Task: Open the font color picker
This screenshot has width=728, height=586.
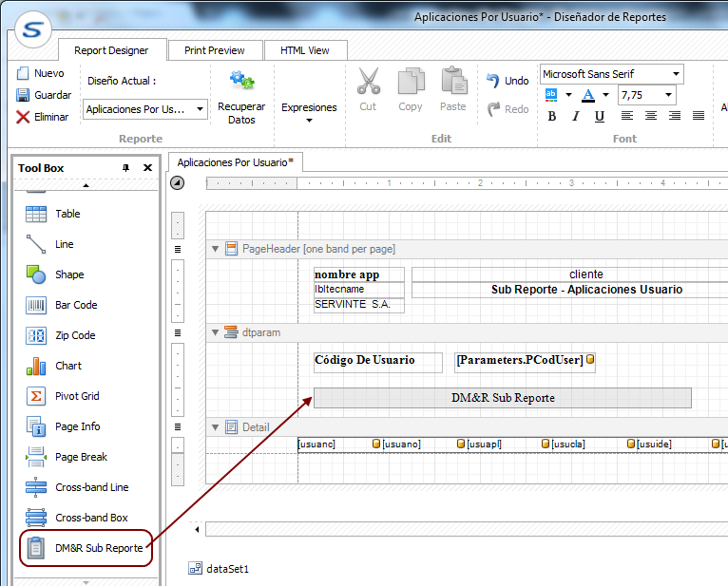Action: tap(588, 95)
